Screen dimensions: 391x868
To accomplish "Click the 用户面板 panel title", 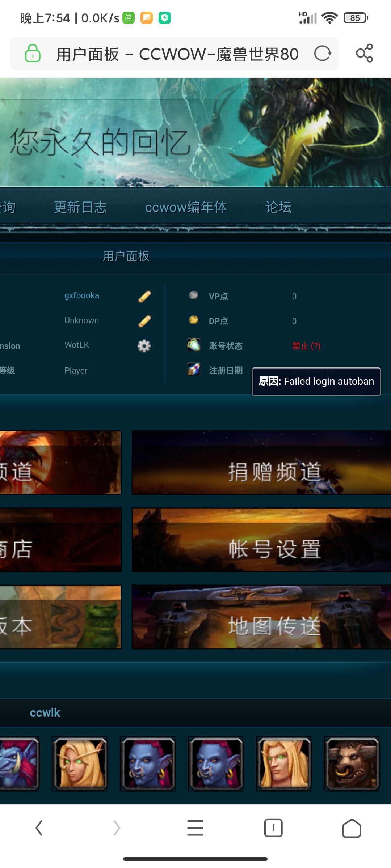I will click(126, 256).
